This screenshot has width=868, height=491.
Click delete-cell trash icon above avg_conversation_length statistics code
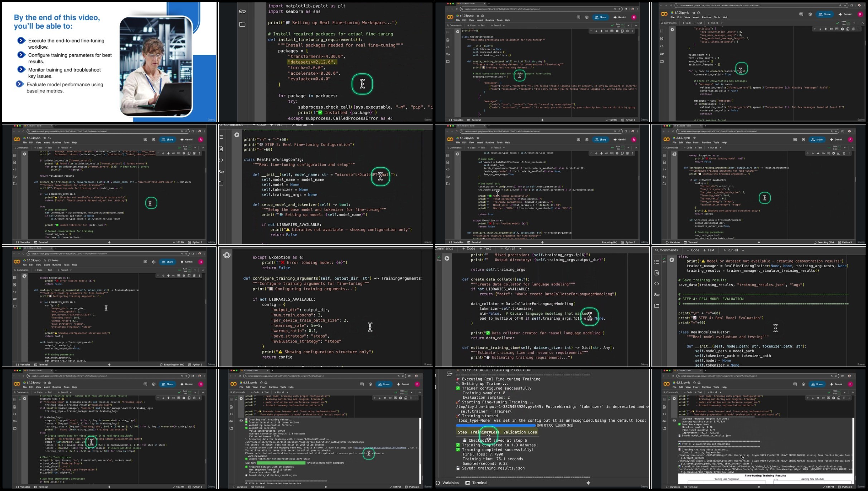pyautogui.click(x=853, y=29)
